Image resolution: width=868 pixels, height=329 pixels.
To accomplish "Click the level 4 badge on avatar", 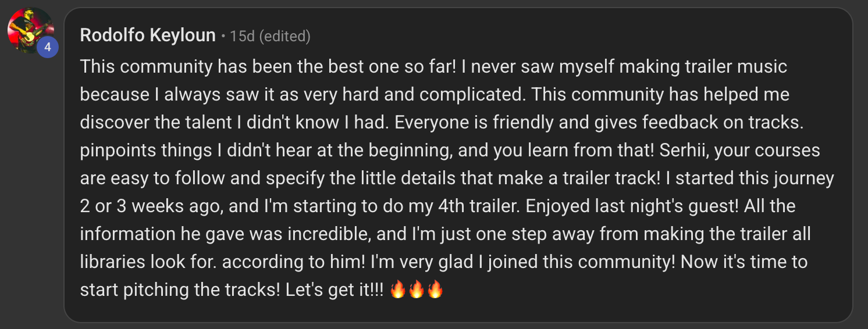I will point(48,47).
